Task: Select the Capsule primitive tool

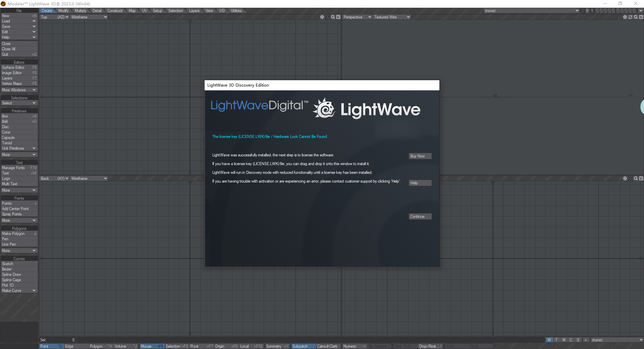Action: tap(19, 138)
